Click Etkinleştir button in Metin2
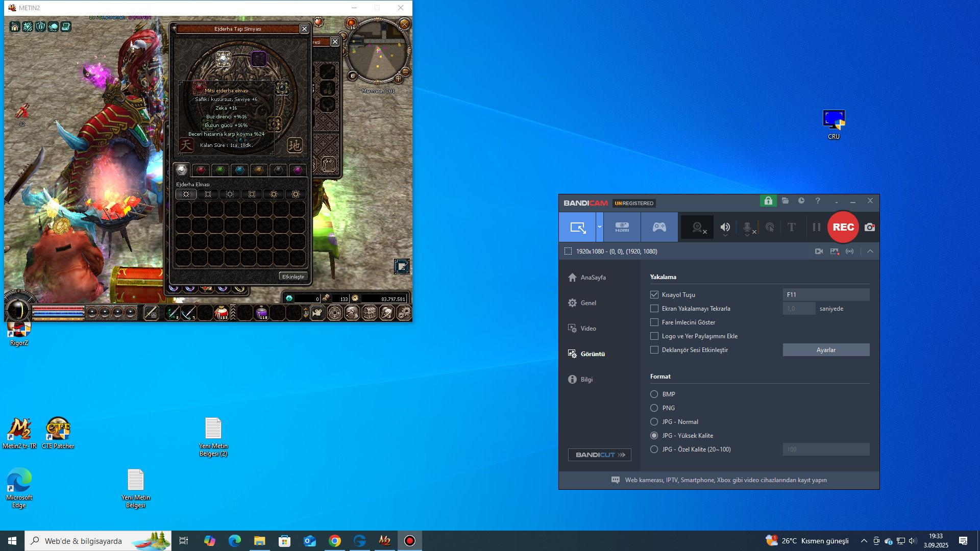This screenshot has height=551, width=980. (293, 277)
